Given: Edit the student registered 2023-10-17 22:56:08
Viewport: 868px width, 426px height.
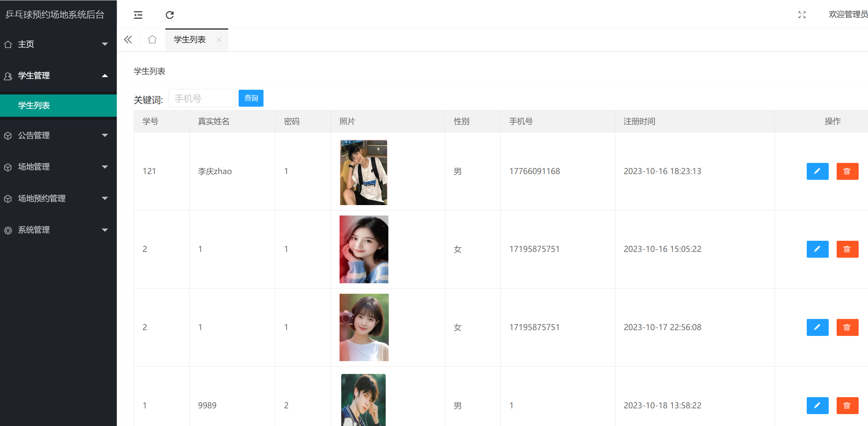Looking at the screenshot, I should 817,327.
